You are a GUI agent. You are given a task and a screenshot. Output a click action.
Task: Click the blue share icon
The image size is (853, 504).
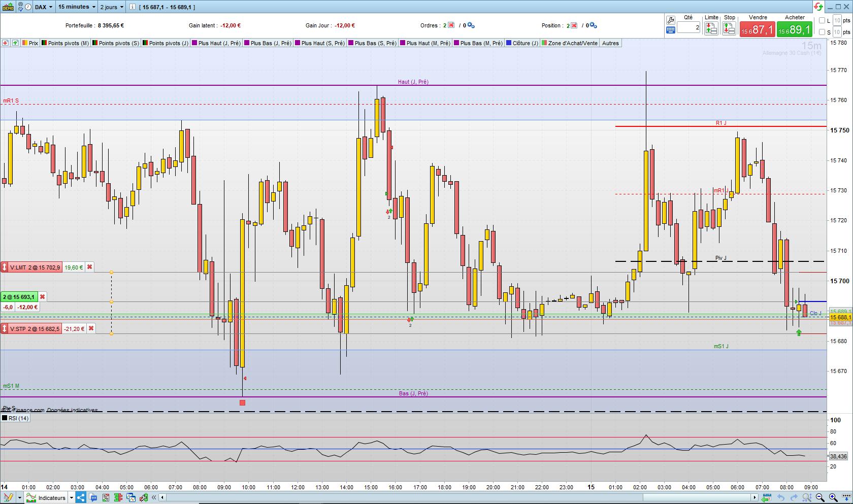tap(81, 498)
